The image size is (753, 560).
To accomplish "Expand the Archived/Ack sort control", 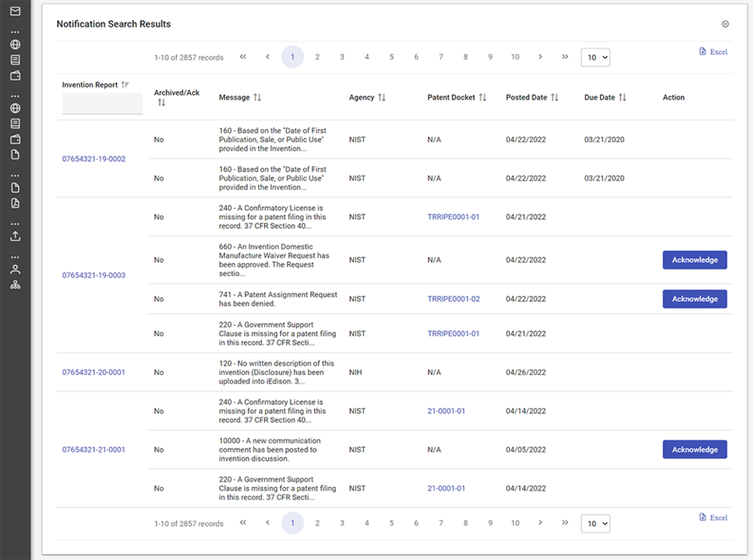I will tap(160, 102).
